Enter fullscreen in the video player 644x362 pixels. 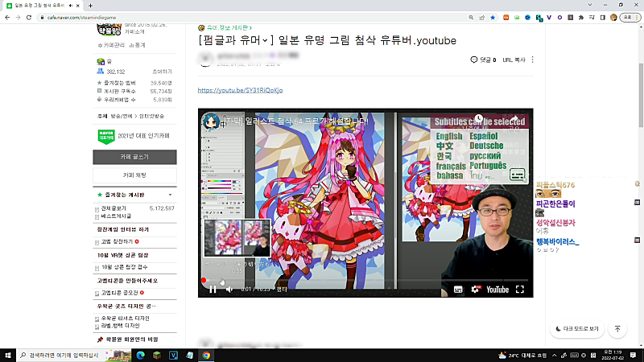520,290
